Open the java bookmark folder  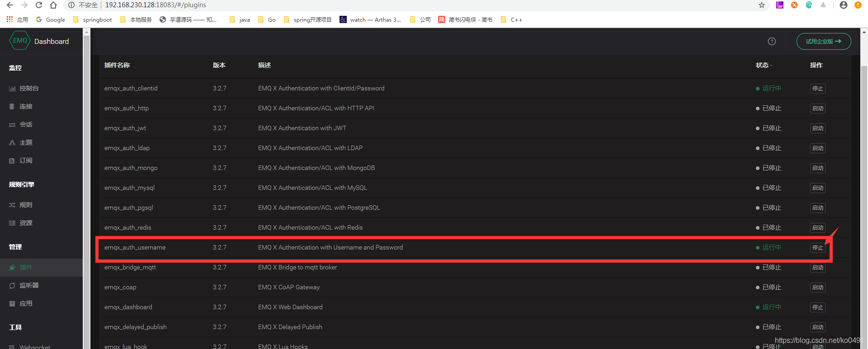[240, 19]
